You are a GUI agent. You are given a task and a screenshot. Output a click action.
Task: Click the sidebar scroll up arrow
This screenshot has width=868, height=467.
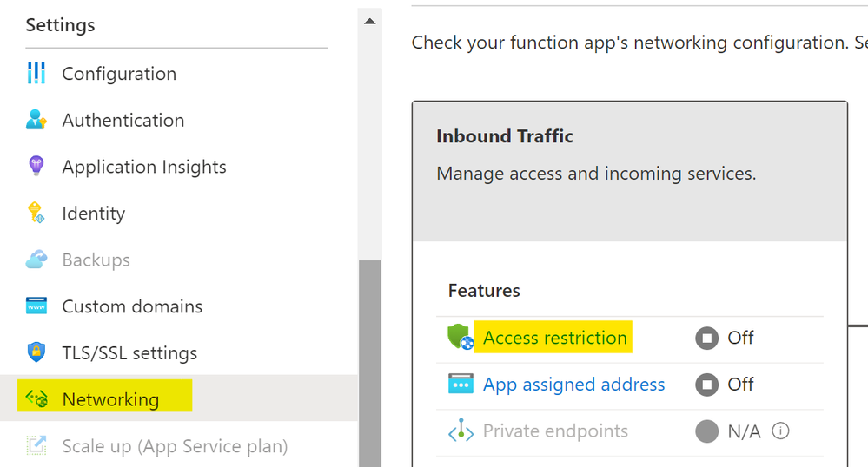[x=370, y=22]
